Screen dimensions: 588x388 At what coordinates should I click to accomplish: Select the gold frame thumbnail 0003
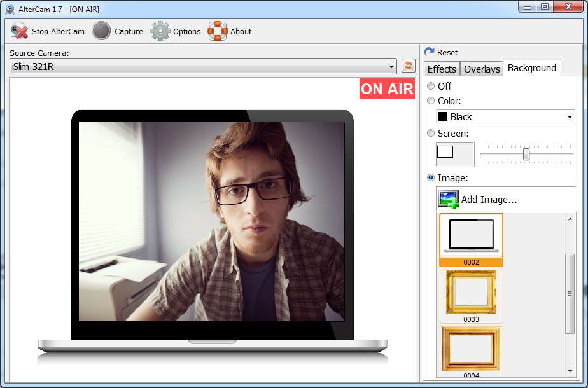click(x=471, y=293)
